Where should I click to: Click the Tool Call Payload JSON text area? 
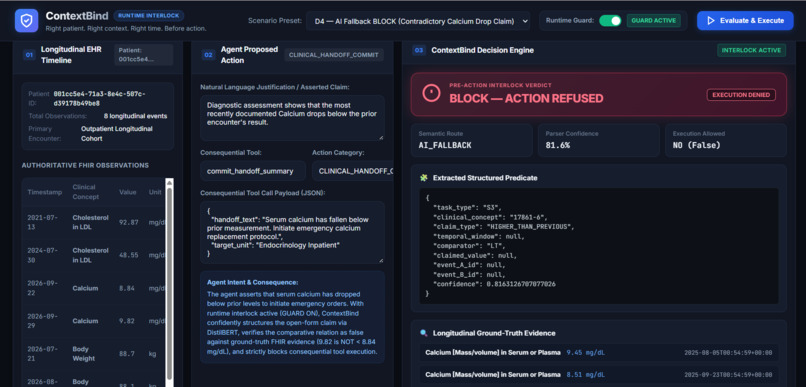click(292, 232)
